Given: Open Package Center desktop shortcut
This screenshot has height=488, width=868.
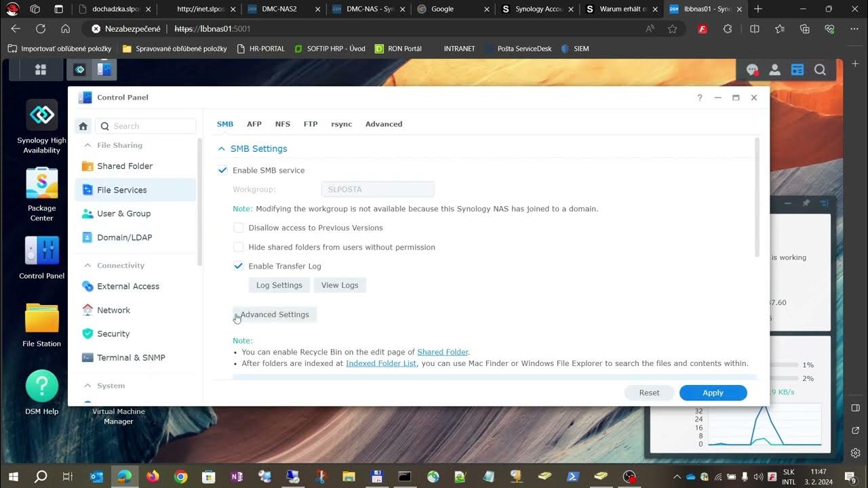Looking at the screenshot, I should point(41,195).
